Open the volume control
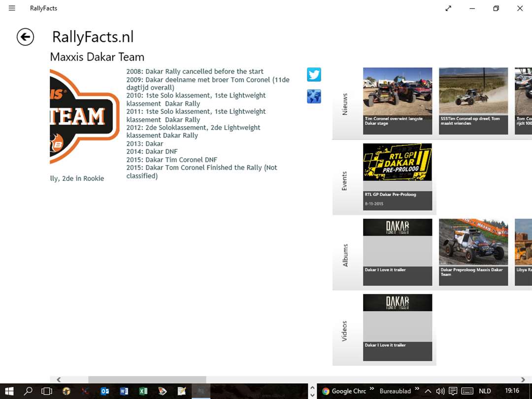 [x=440, y=391]
